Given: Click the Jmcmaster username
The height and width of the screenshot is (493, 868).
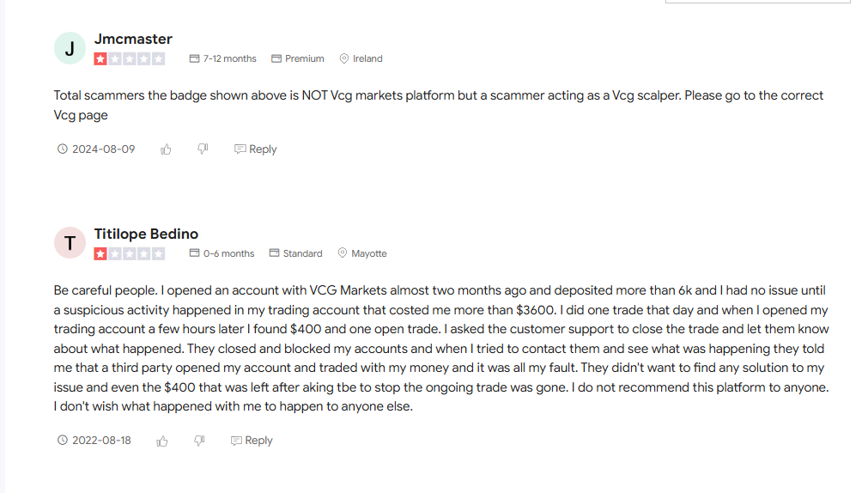Looking at the screenshot, I should point(133,39).
